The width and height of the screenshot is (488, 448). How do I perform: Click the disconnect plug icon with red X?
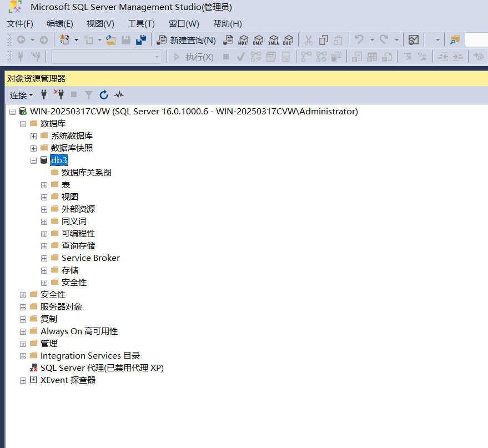tap(59, 94)
